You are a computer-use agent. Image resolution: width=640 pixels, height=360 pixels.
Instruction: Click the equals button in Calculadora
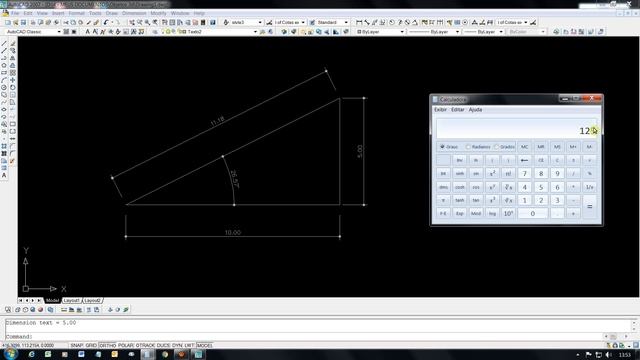[x=589, y=207]
